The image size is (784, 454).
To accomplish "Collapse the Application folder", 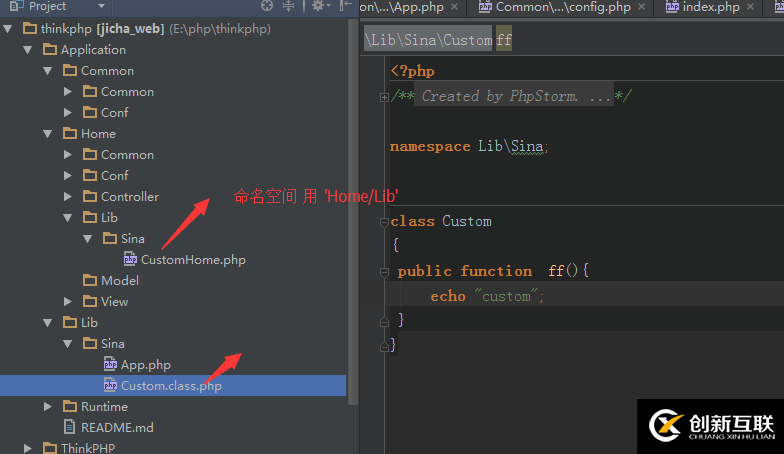I will coord(28,50).
